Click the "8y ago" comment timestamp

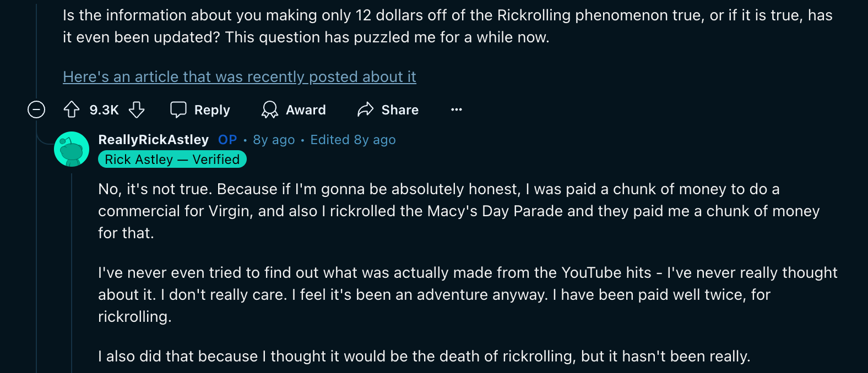click(x=274, y=140)
